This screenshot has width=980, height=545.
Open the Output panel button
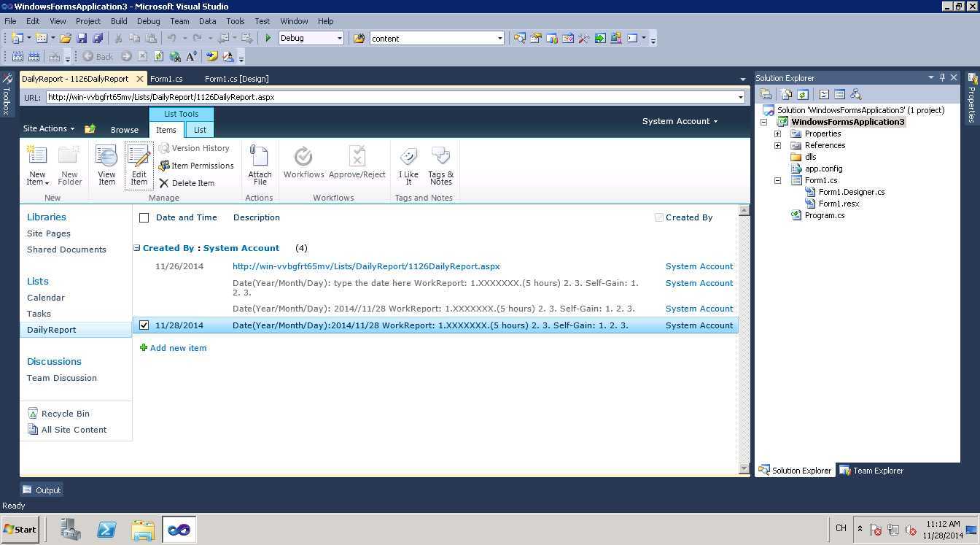pos(42,490)
